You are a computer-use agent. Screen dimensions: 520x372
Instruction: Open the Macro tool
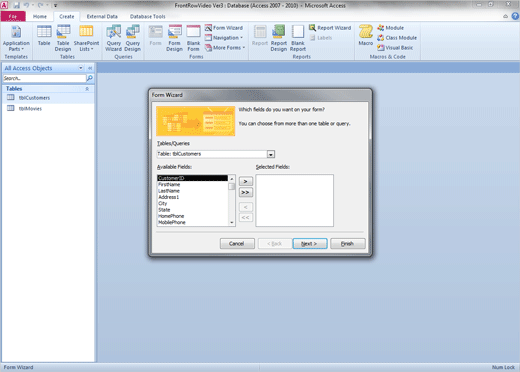(x=366, y=35)
